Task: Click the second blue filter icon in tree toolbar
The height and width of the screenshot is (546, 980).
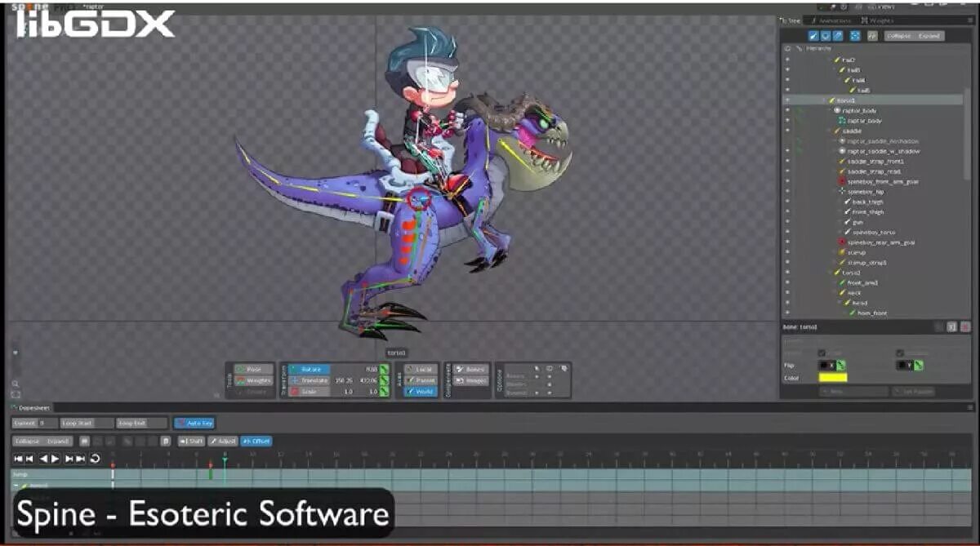Action: tap(826, 36)
